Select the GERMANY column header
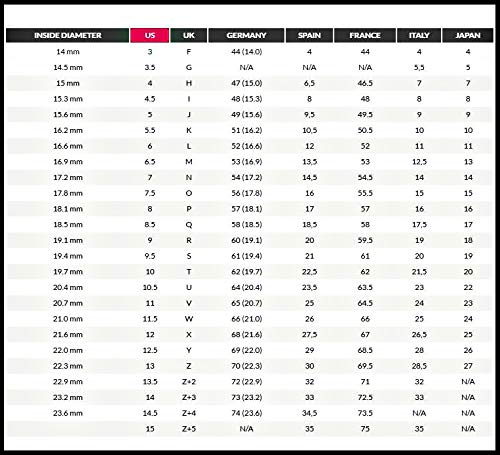 pos(246,35)
